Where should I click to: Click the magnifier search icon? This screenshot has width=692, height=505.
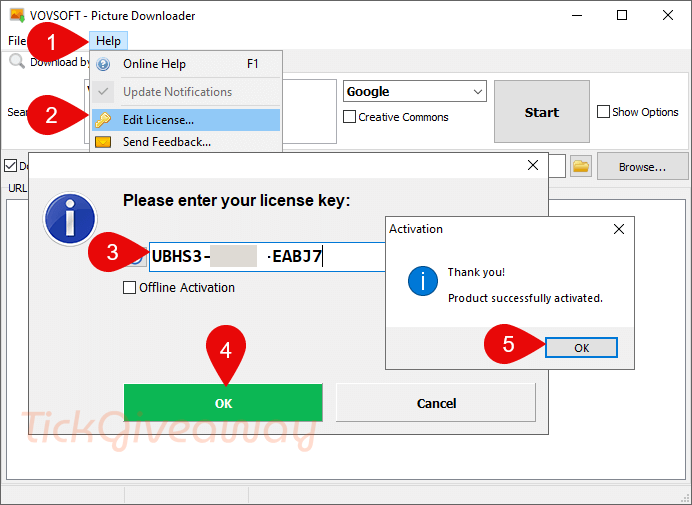point(17,61)
